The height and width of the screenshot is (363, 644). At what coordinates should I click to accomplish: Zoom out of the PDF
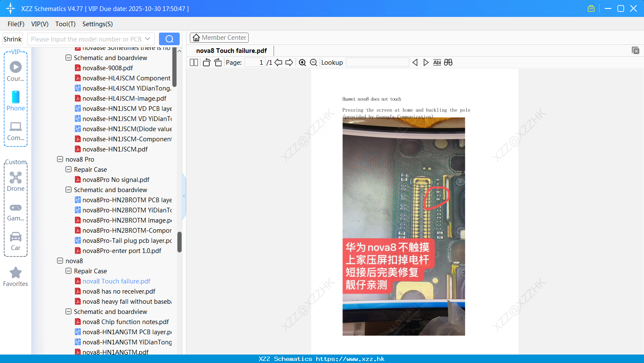click(313, 62)
